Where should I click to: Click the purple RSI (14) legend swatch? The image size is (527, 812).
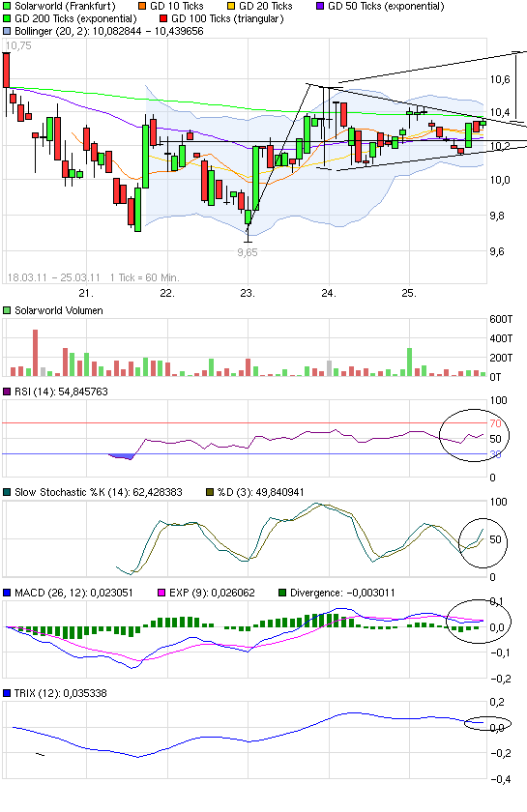pos(7,392)
